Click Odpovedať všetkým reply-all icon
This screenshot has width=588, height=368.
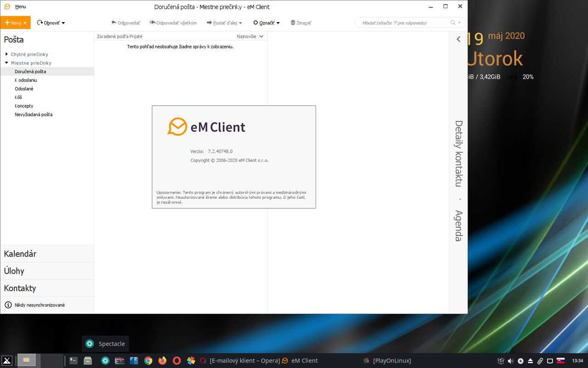pos(153,23)
